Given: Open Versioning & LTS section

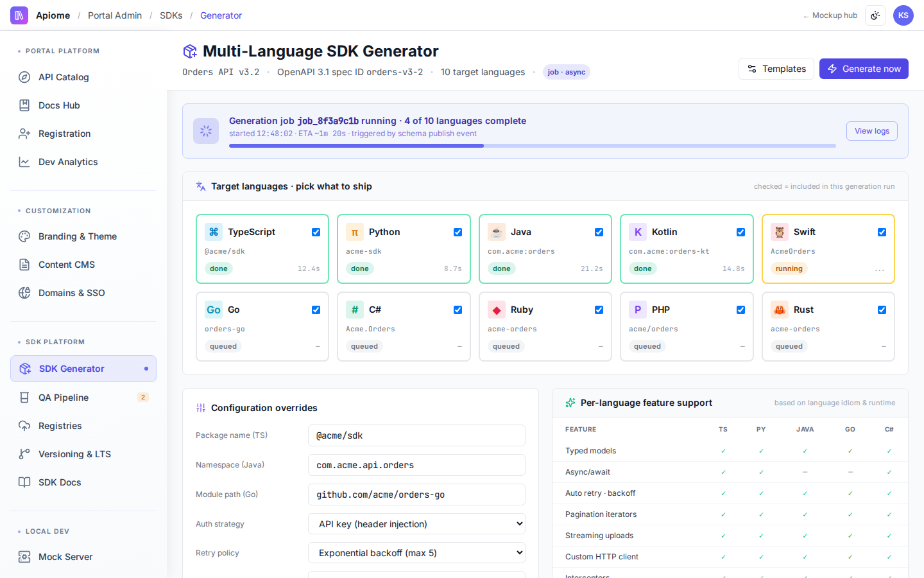Looking at the screenshot, I should coord(83,454).
